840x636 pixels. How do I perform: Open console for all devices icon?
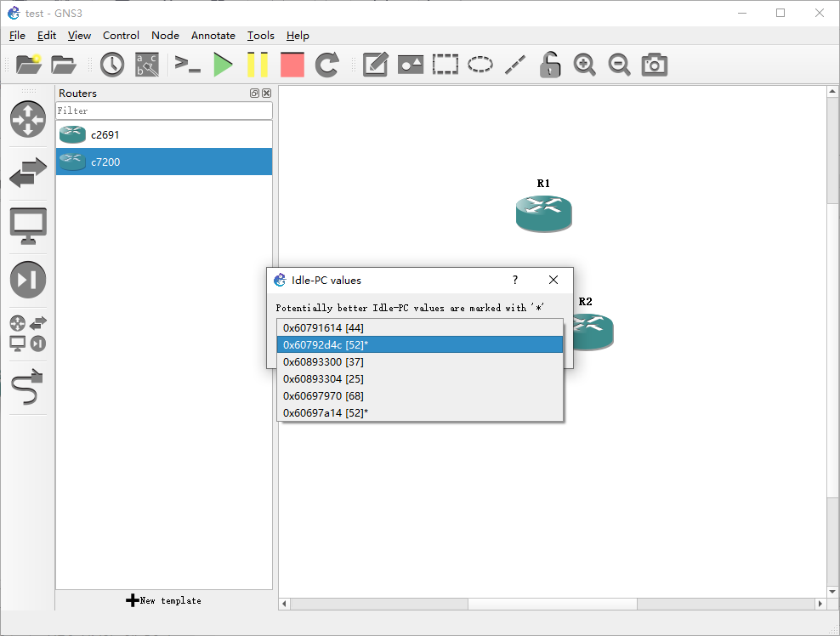(188, 65)
